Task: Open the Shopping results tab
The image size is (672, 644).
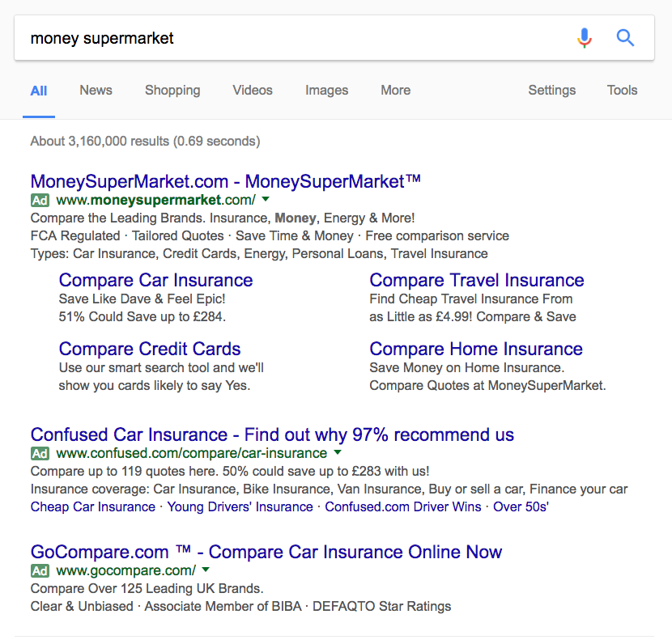Action: (x=172, y=91)
